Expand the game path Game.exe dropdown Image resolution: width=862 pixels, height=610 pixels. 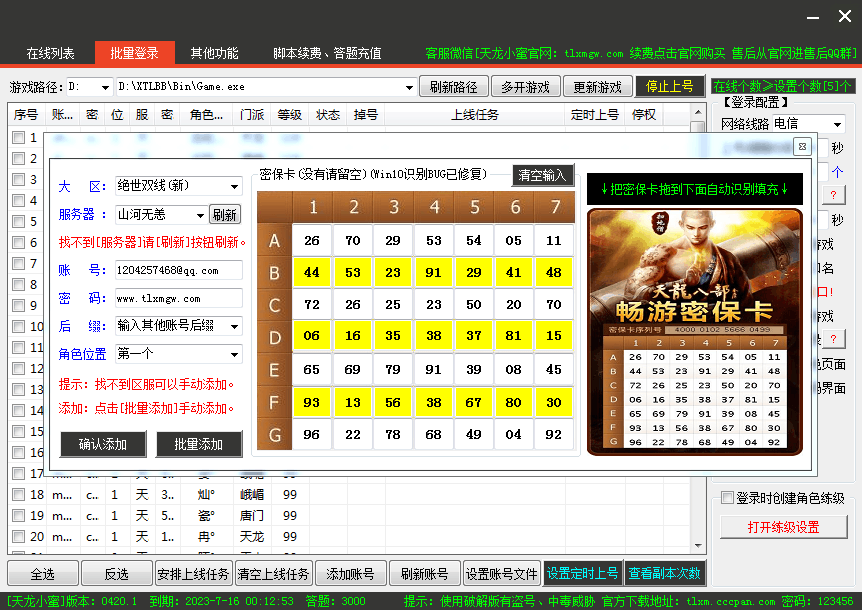[x=409, y=87]
